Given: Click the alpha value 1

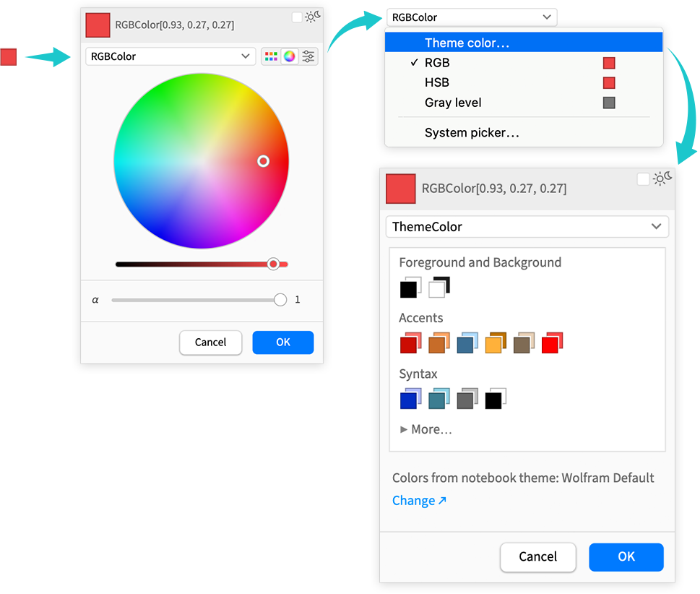Looking at the screenshot, I should [x=298, y=300].
